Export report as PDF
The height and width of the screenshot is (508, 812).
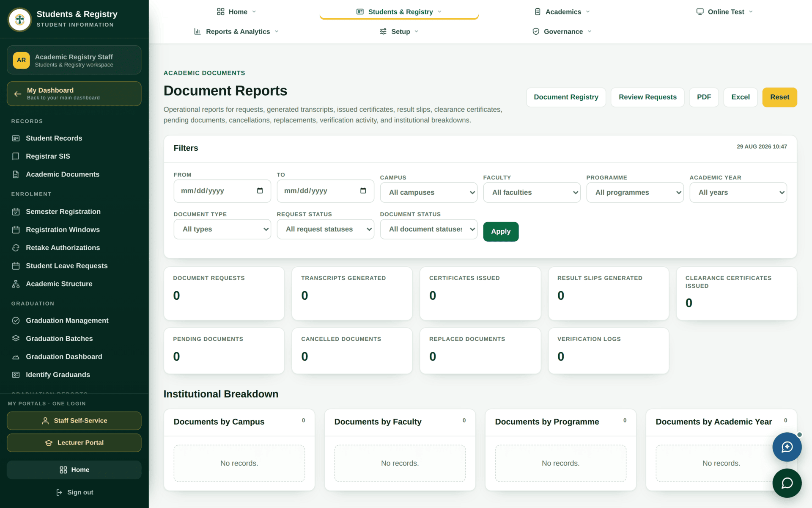tap(704, 97)
